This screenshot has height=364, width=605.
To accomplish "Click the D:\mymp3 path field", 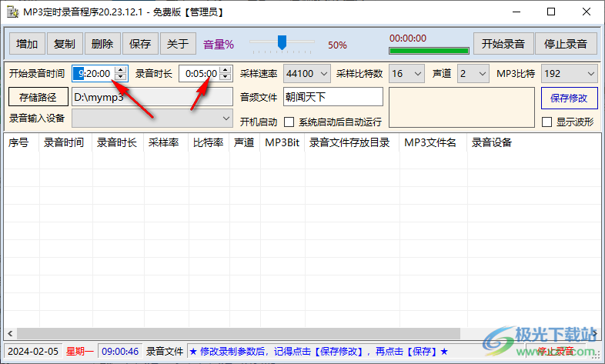I will (152, 97).
